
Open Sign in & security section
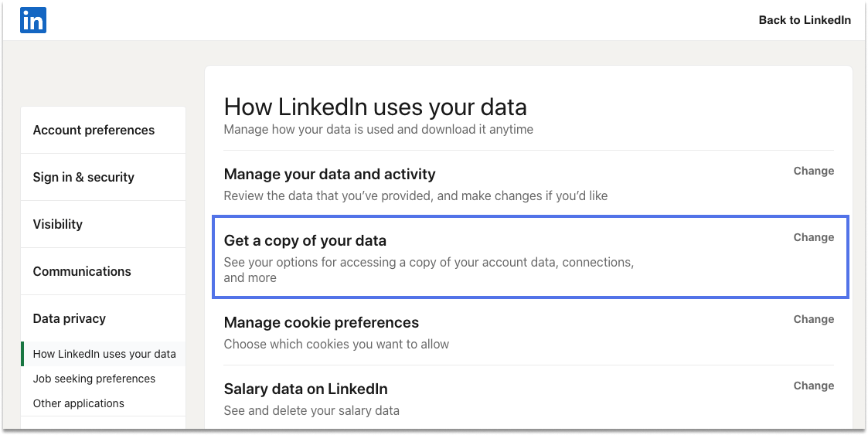tap(83, 177)
